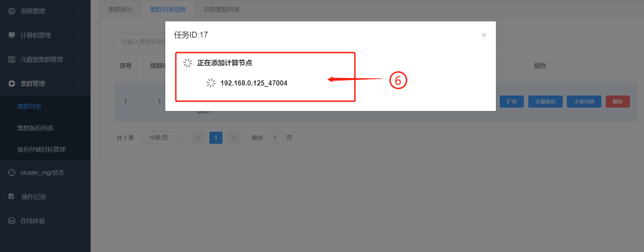Click the 计算机管理 monitor icon
This screenshot has width=644, height=252.
click(12, 35)
